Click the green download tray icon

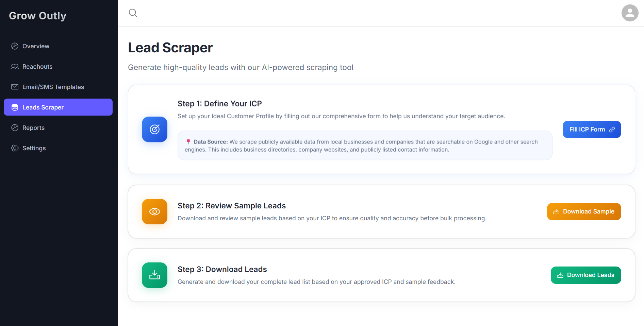click(154, 275)
